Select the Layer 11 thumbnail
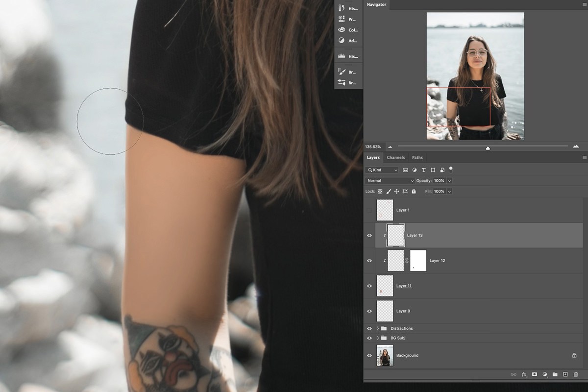 pyautogui.click(x=385, y=286)
